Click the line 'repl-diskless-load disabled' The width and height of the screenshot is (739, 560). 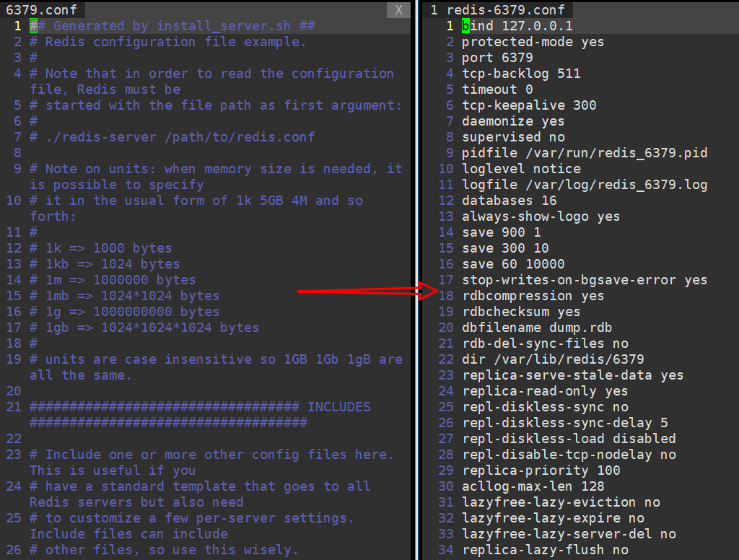[x=569, y=439]
